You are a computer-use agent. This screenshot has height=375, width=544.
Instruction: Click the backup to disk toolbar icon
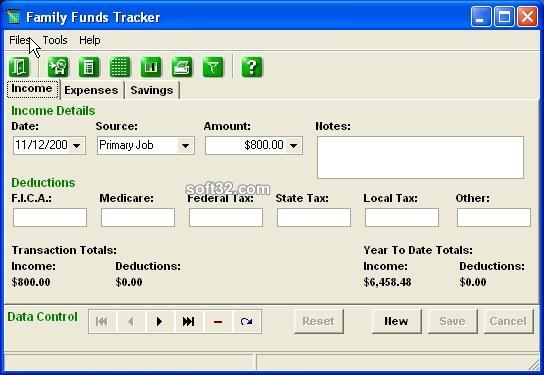click(58, 67)
